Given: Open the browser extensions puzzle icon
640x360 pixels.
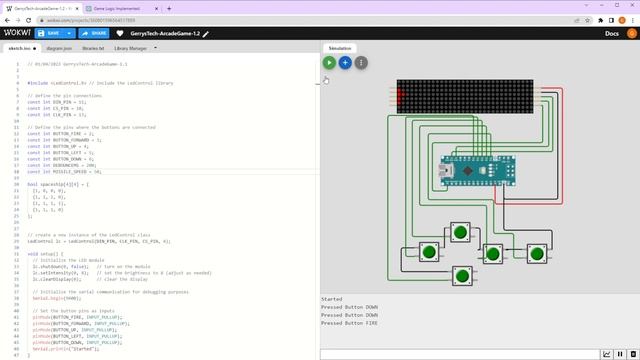Looking at the screenshot, I should 600,20.
